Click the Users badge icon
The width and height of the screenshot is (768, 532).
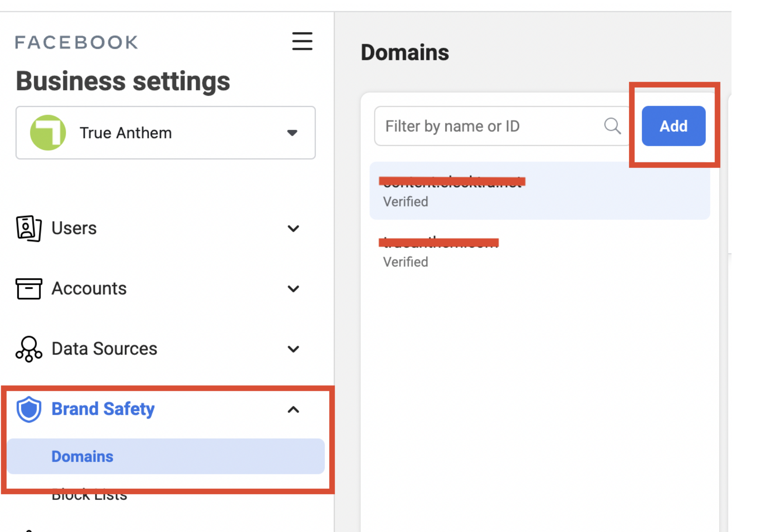click(28, 228)
